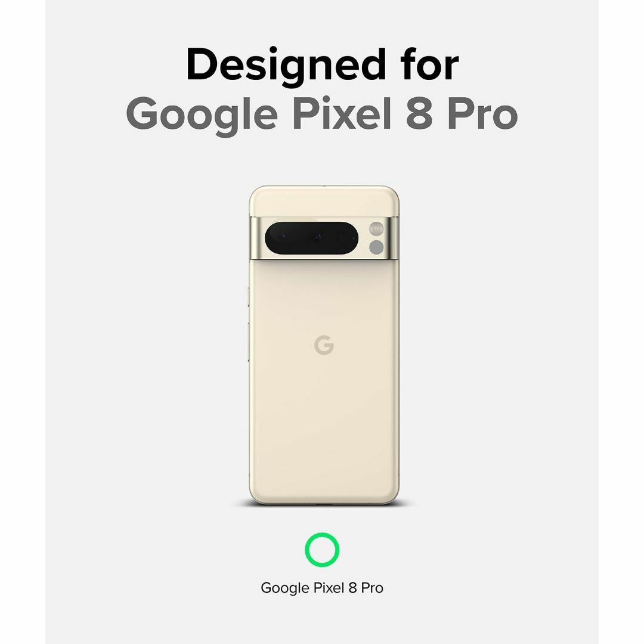This screenshot has width=644, height=644.
Task: Click the 'Google Pixel 8 Pro' caption under circle
Action: (x=322, y=588)
